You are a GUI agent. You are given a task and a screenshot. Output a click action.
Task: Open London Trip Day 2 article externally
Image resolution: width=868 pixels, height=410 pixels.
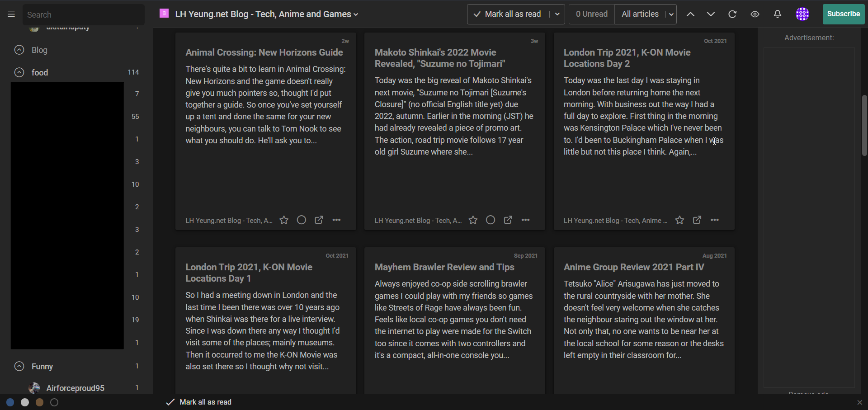(697, 220)
